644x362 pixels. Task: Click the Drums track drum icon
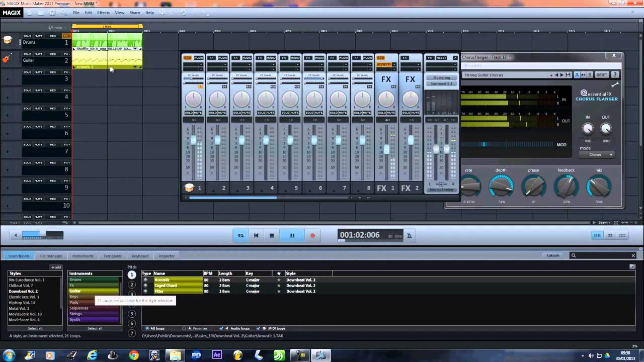(7, 41)
